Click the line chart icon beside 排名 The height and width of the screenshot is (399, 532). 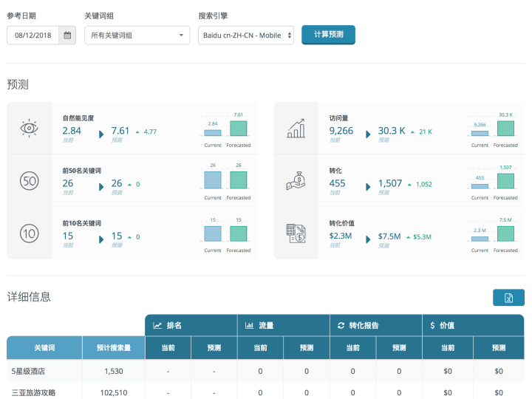point(157,326)
